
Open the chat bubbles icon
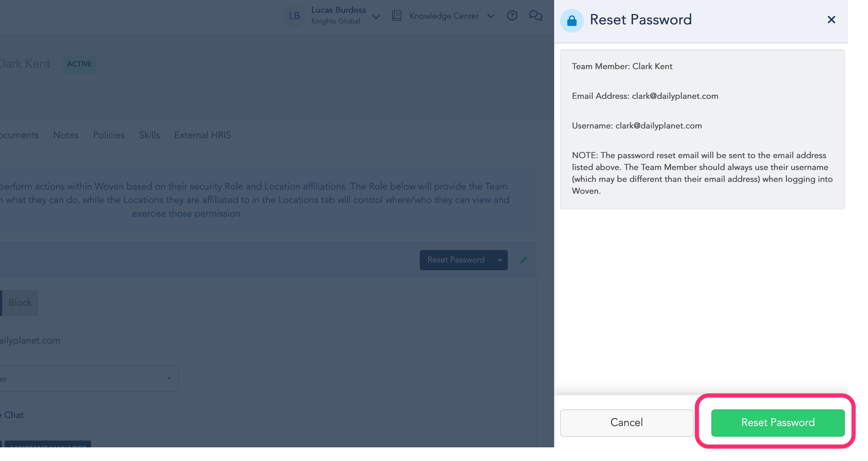tap(535, 15)
